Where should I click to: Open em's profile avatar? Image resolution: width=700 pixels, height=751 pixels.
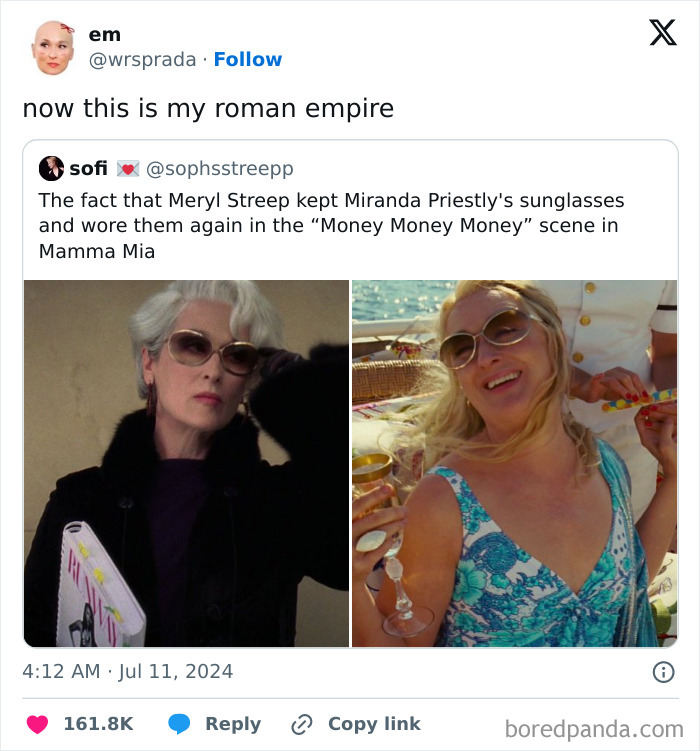click(52, 47)
